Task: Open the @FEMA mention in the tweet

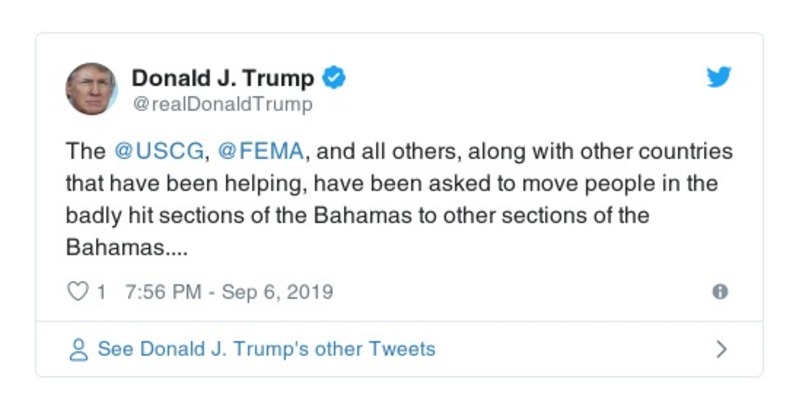Action: (259, 152)
